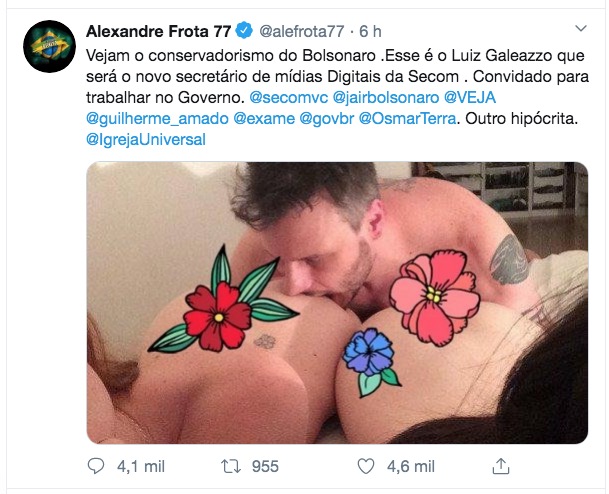This screenshot has height=494, width=609.
Task: Open the @guilherme_amado mention
Action: 157,118
